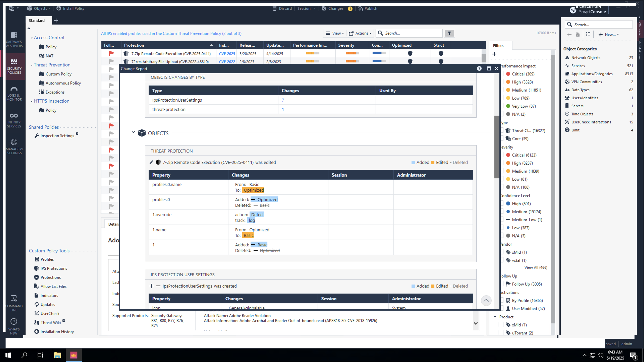Add a new policy tab

coord(56,20)
